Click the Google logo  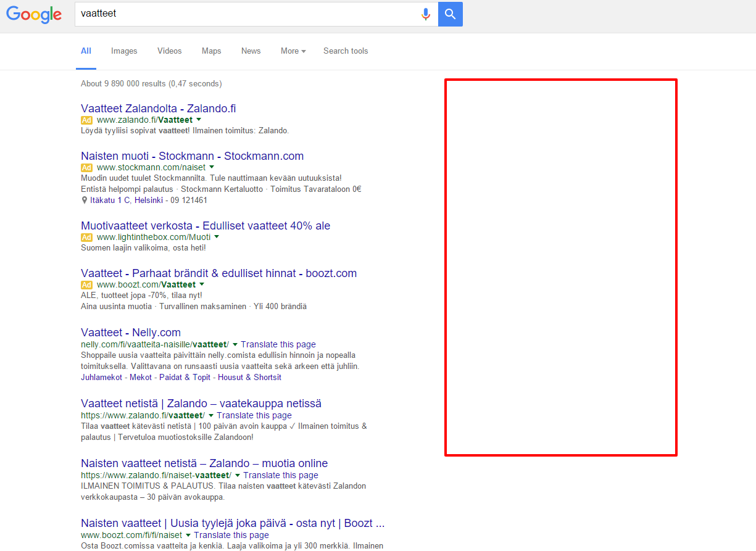[34, 14]
